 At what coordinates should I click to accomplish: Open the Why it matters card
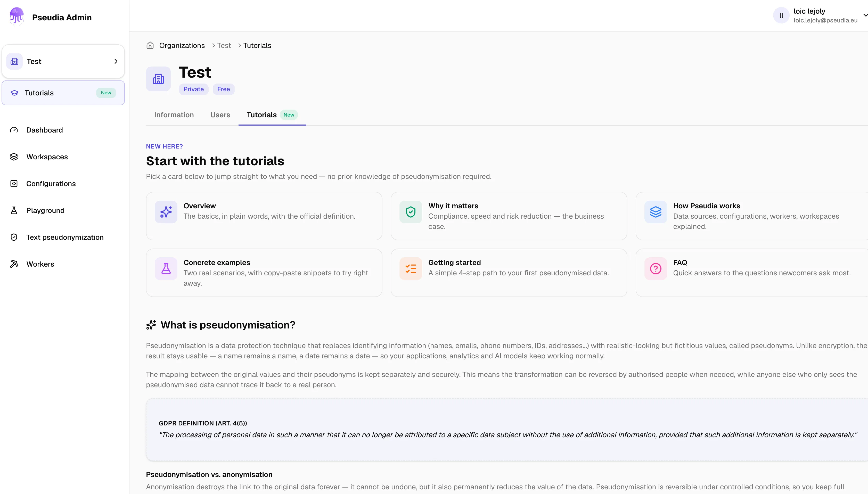click(509, 216)
